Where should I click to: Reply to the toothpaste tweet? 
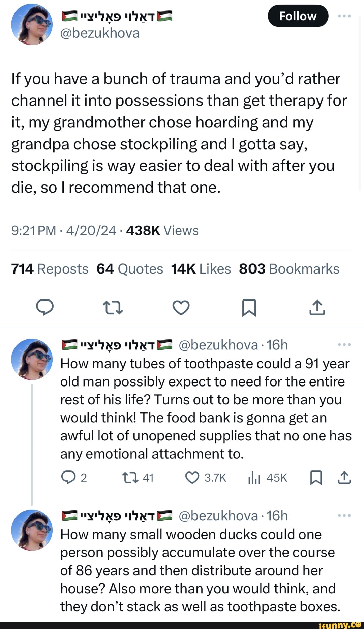(68, 478)
